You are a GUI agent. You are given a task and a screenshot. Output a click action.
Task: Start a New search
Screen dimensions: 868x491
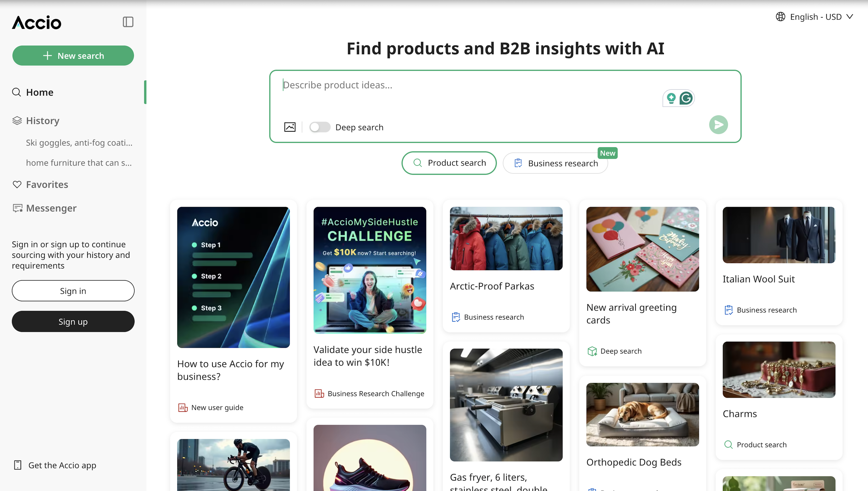click(x=73, y=56)
